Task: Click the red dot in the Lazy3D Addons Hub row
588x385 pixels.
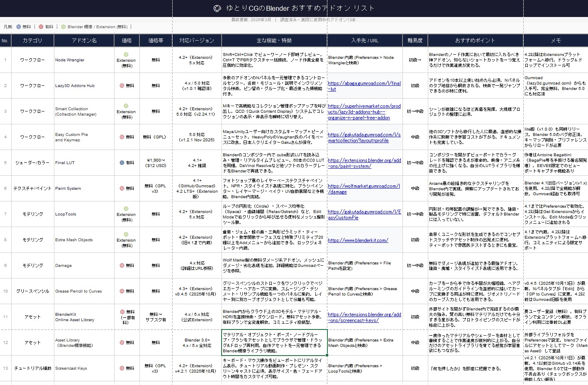Action: click(x=122, y=85)
